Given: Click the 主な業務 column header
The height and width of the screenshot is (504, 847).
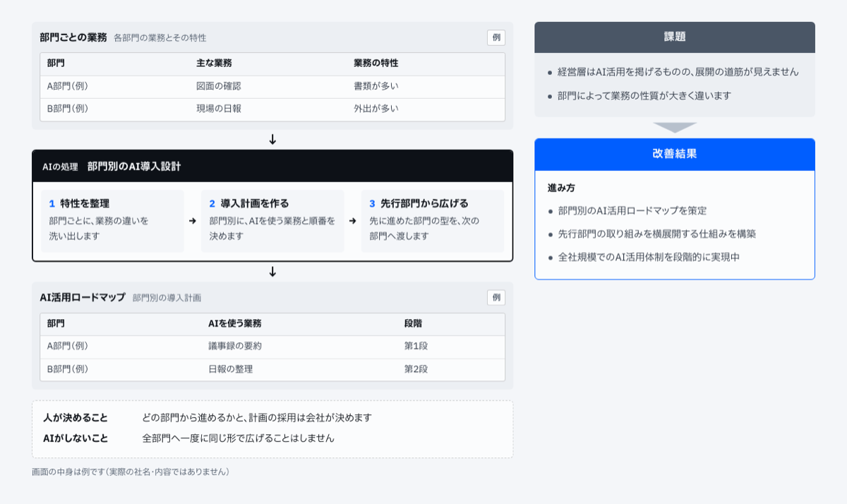Looking at the screenshot, I should click(214, 64).
